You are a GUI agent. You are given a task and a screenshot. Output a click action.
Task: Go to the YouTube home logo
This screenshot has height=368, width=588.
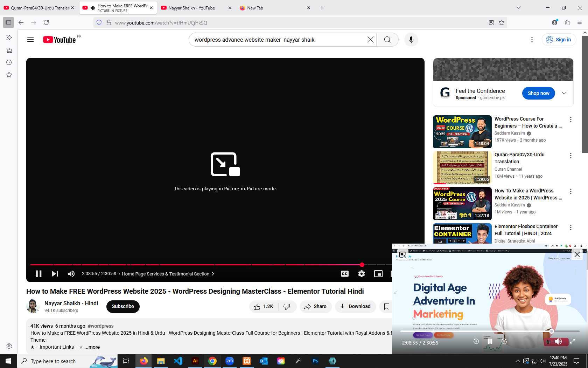59,40
